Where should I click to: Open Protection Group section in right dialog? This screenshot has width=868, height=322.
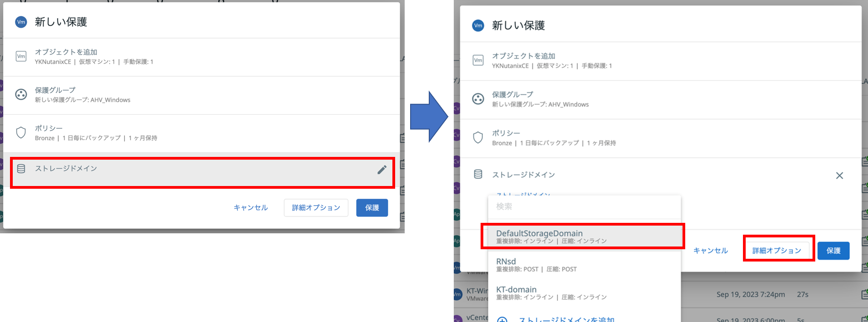click(x=661, y=100)
